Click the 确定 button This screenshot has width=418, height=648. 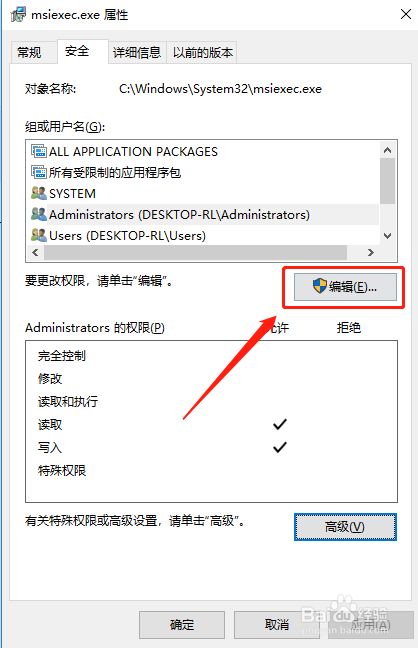coord(182,624)
